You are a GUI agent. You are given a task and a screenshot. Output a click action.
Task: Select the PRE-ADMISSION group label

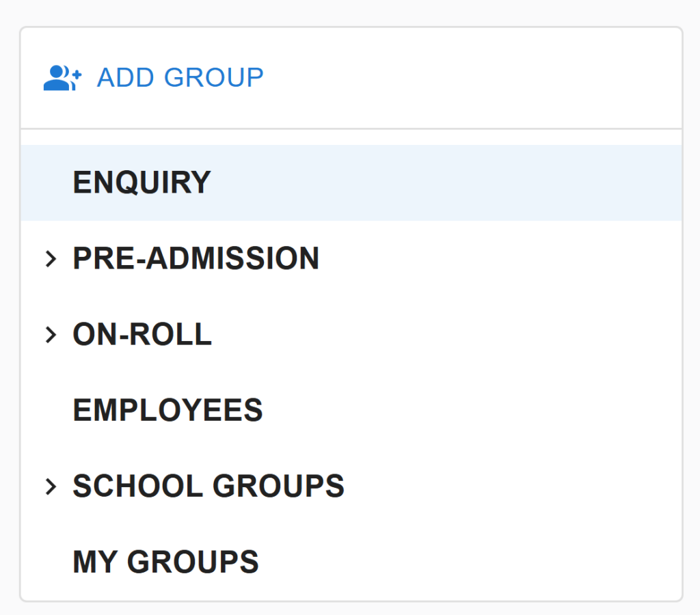click(196, 259)
